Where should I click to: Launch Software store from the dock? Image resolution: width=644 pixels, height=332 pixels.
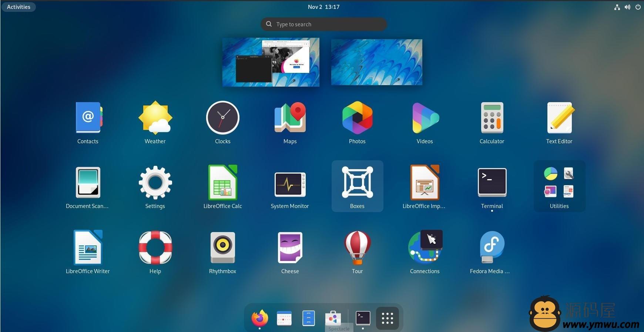[333, 318]
